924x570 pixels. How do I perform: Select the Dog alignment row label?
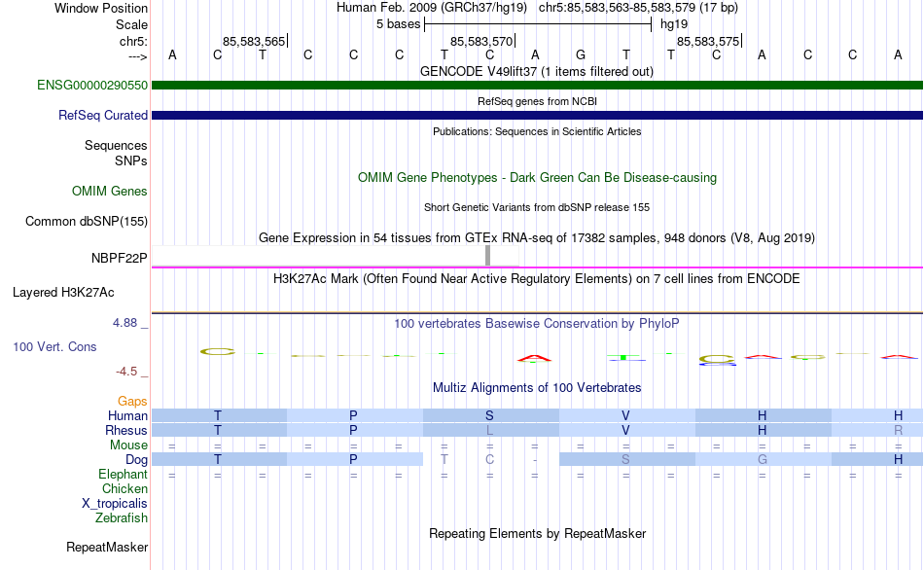136,459
